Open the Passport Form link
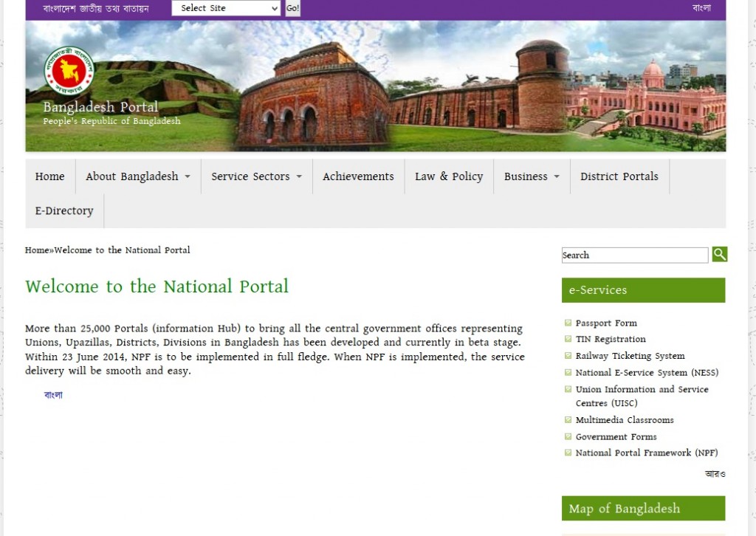The height and width of the screenshot is (536, 756). (x=605, y=323)
